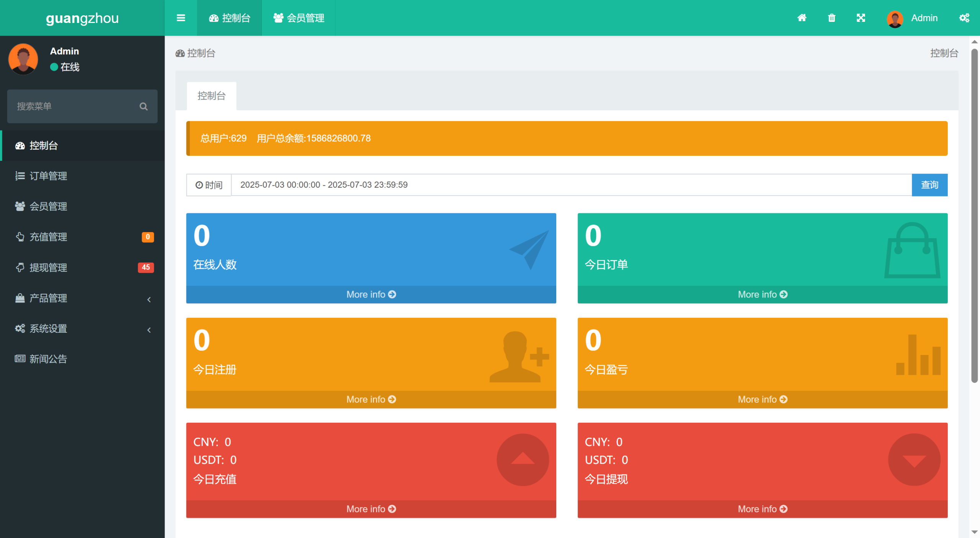Image resolution: width=980 pixels, height=538 pixels.
Task: Click the page scrollbar up arrow
Action: coord(975,42)
